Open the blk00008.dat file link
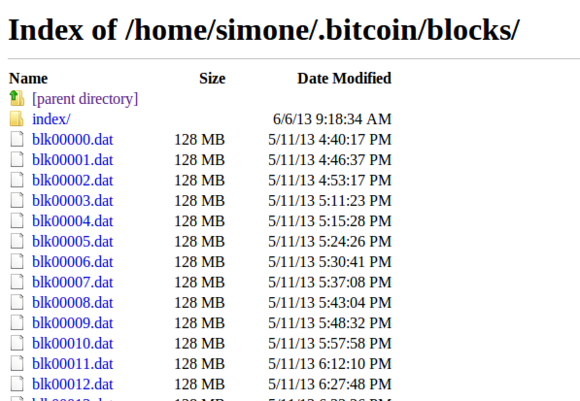This screenshot has height=401, width=580. pos(72,302)
